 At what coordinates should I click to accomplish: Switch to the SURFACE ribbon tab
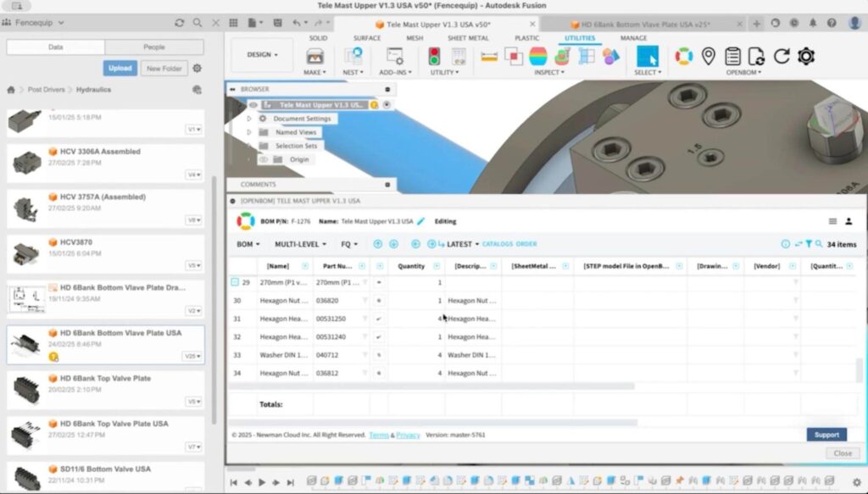point(367,38)
